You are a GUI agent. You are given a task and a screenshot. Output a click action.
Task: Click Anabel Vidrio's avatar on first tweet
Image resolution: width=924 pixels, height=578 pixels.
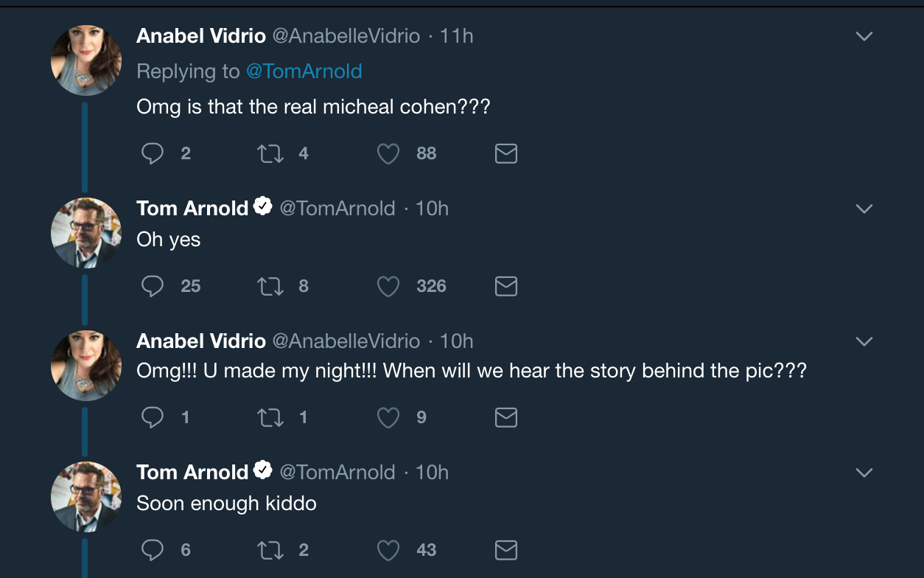click(x=86, y=60)
